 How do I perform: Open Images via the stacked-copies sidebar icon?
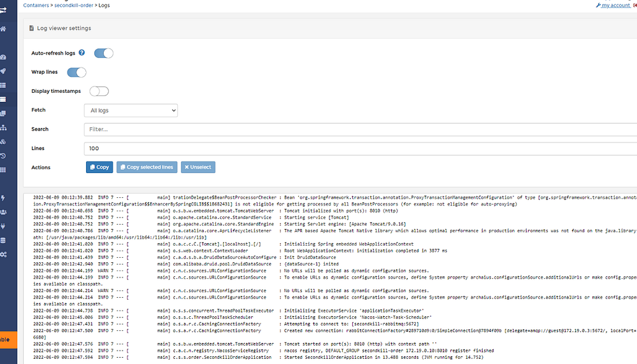3,114
